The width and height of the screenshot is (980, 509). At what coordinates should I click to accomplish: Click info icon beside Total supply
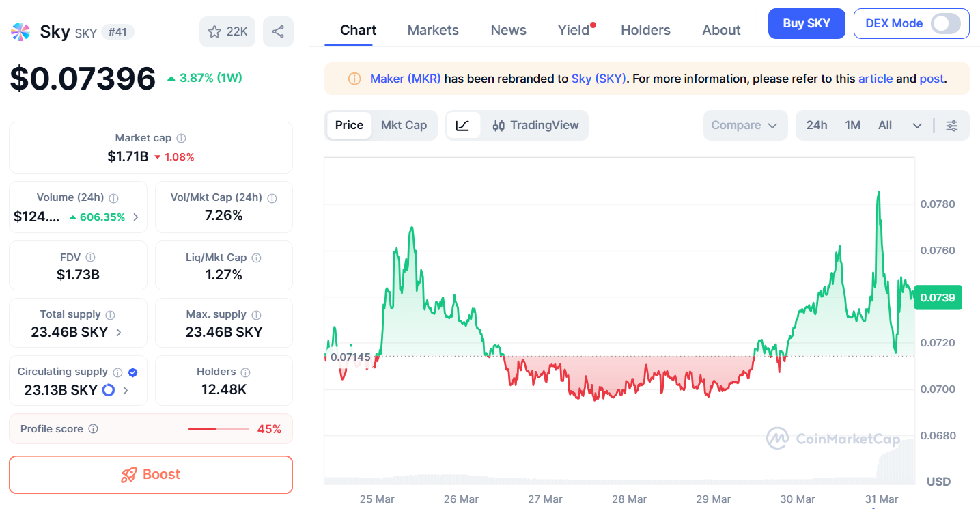point(110,315)
